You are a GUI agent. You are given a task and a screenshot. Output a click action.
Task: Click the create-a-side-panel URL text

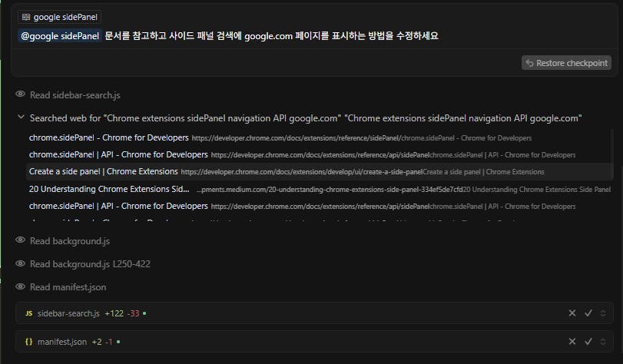(x=302, y=172)
